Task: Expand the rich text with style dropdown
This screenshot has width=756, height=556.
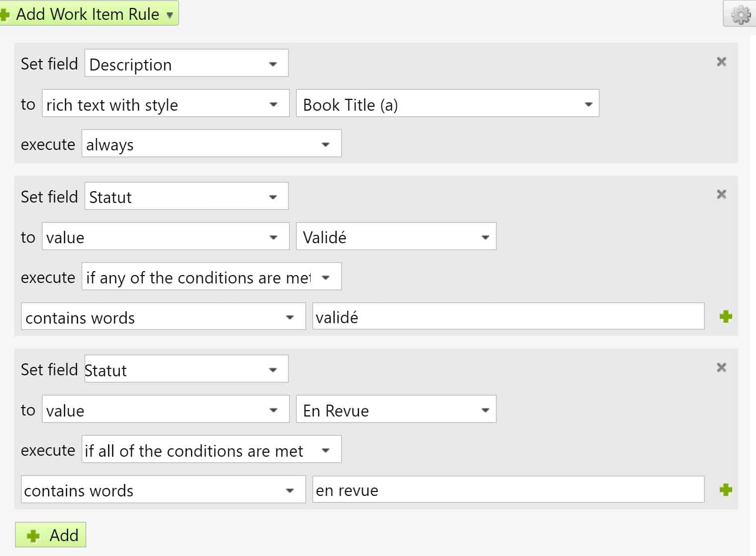Action: pyautogui.click(x=165, y=104)
